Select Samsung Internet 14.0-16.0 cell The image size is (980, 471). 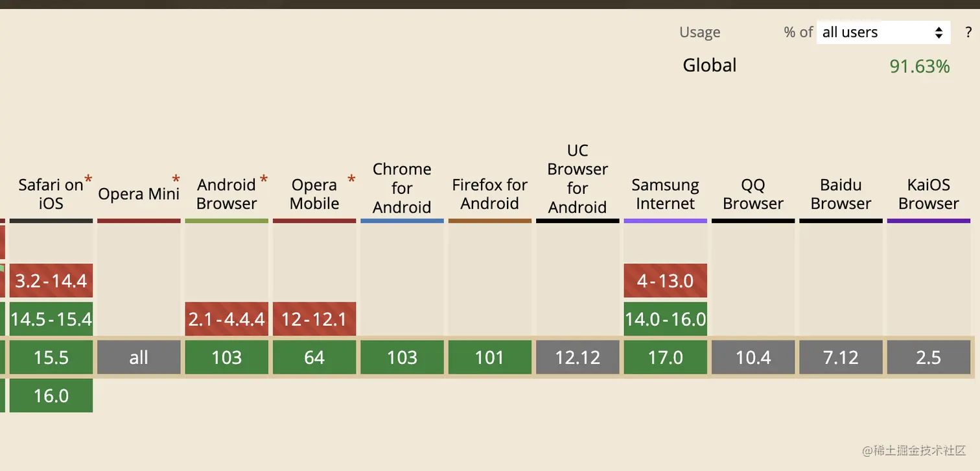click(665, 319)
